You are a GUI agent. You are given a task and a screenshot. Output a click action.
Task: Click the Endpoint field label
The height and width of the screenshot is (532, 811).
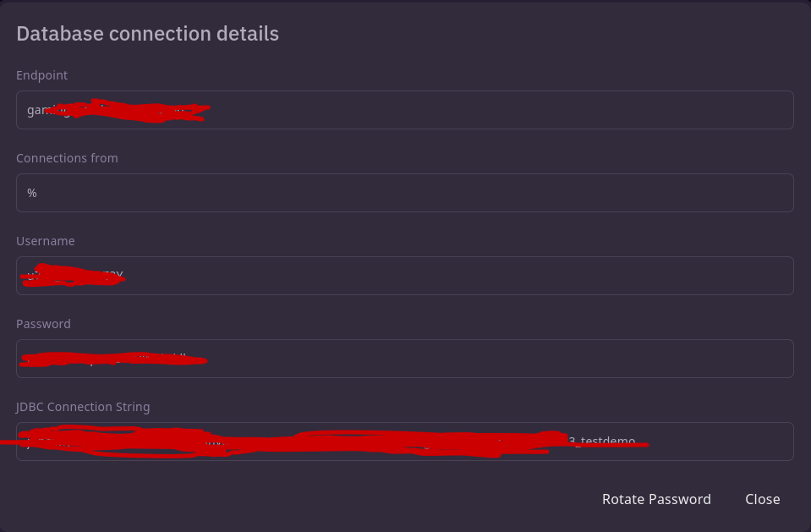tap(42, 75)
